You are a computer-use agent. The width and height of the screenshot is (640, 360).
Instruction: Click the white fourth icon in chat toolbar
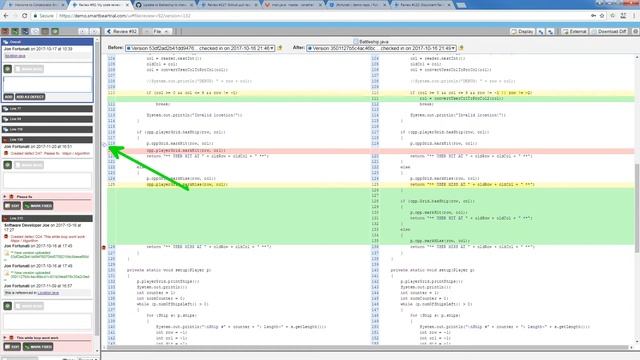[x=35, y=31]
